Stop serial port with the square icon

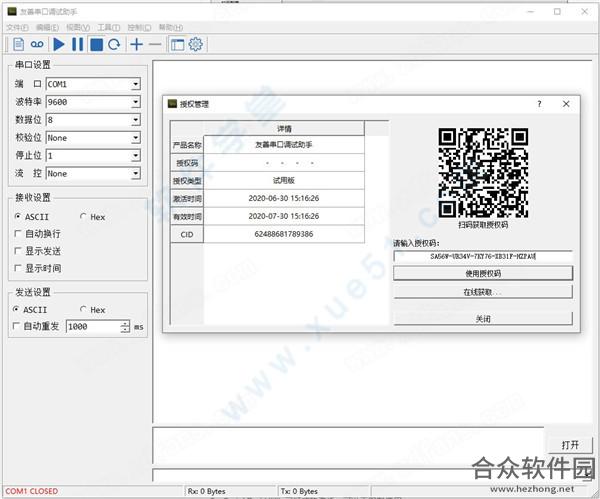coord(96,44)
